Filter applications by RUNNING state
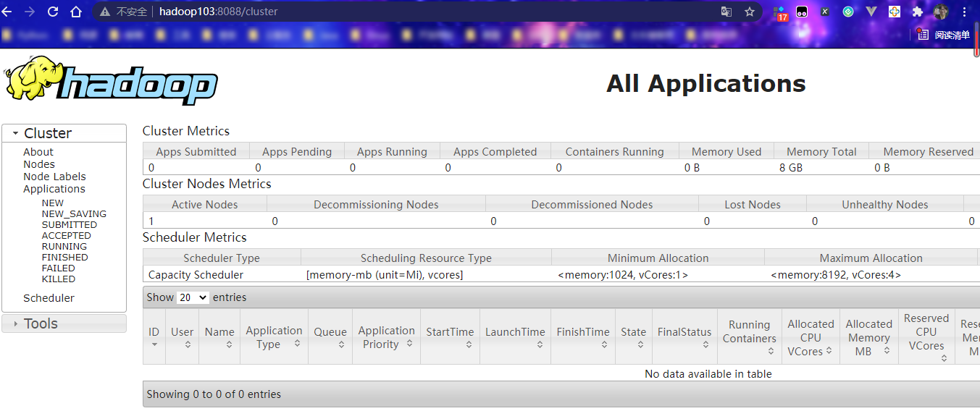 (64, 247)
